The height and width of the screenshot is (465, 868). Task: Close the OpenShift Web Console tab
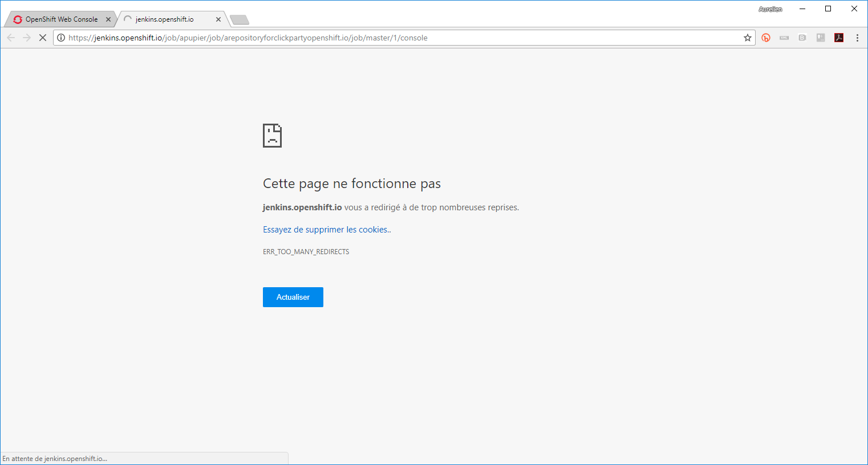108,19
